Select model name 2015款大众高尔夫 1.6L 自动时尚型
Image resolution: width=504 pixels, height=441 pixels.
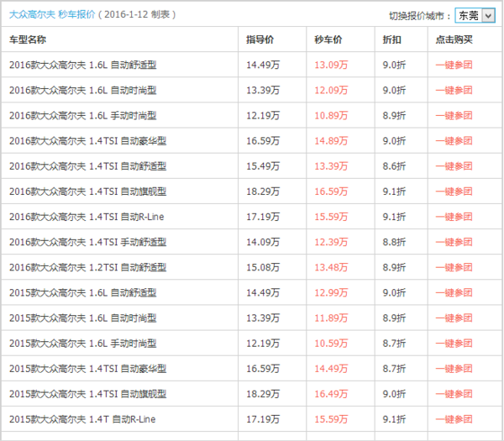(x=83, y=318)
